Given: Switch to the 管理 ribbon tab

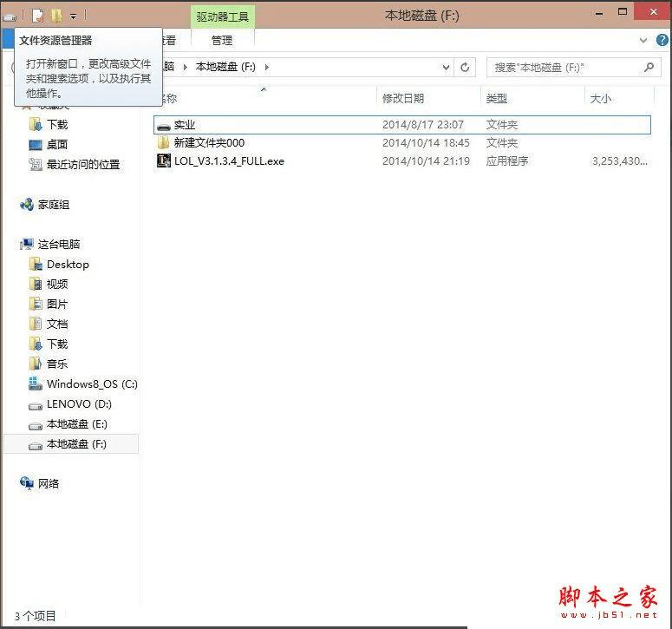Looking at the screenshot, I should [x=222, y=41].
